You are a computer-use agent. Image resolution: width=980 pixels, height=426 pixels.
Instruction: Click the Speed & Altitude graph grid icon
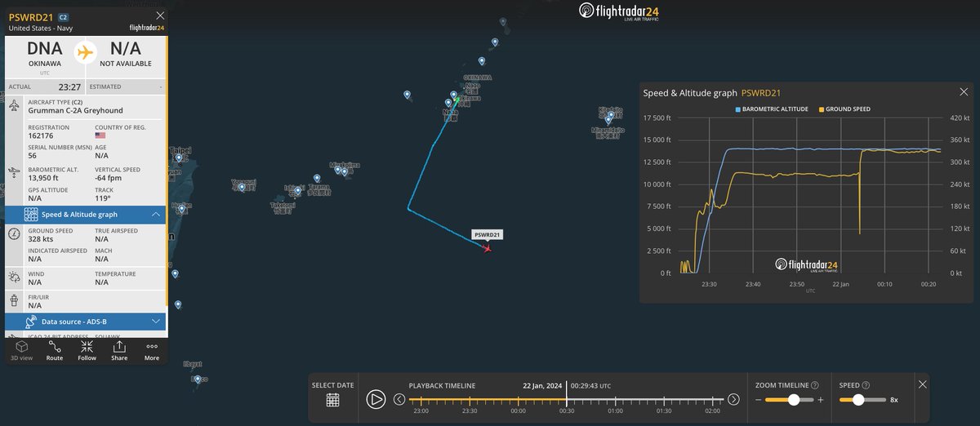point(31,215)
